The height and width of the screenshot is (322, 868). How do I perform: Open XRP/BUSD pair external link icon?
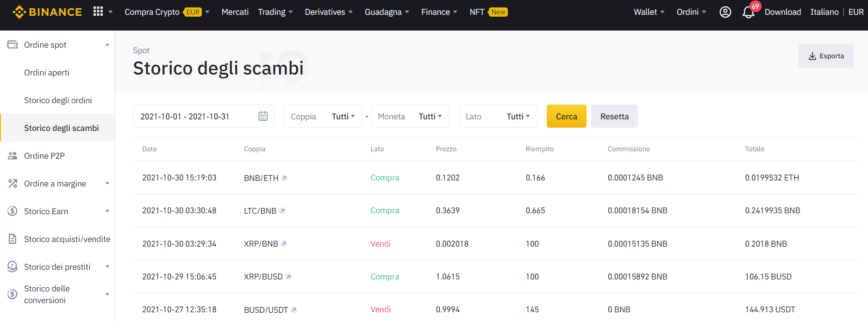288,277
